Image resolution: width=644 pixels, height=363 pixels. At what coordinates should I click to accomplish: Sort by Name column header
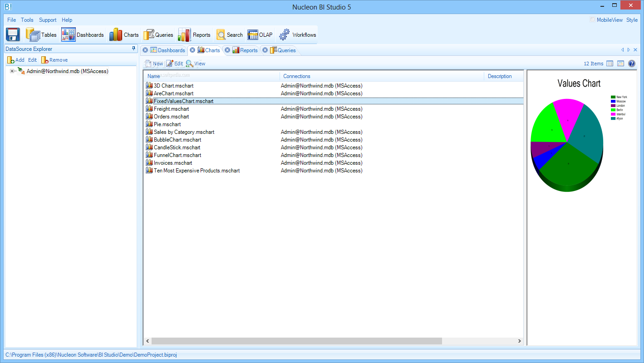pos(211,76)
